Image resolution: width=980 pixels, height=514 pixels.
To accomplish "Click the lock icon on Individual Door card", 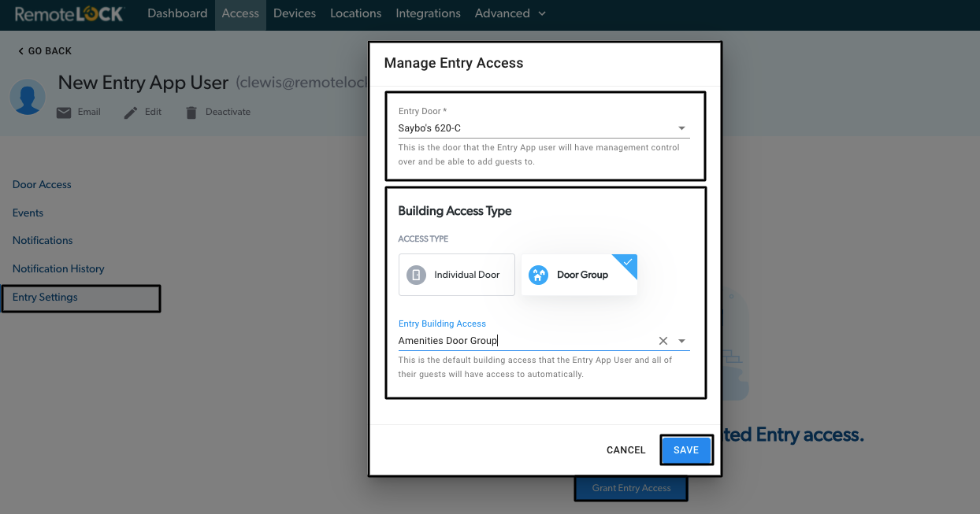I will 415,274.
